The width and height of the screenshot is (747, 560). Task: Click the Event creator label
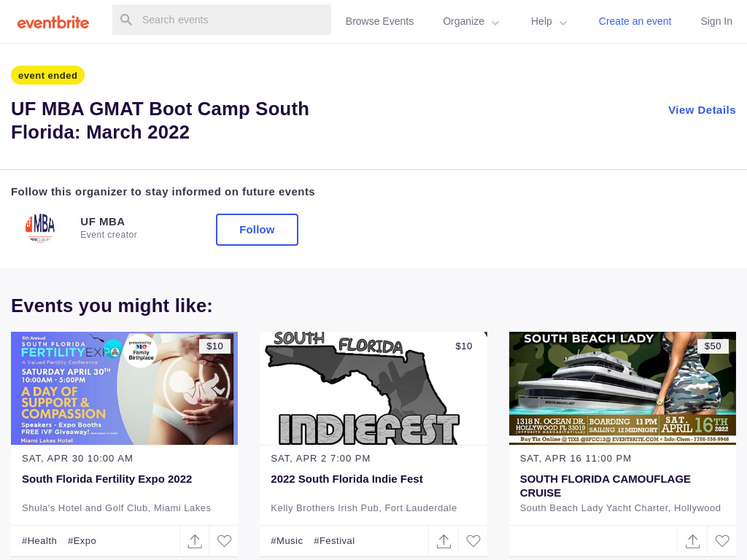(x=109, y=235)
